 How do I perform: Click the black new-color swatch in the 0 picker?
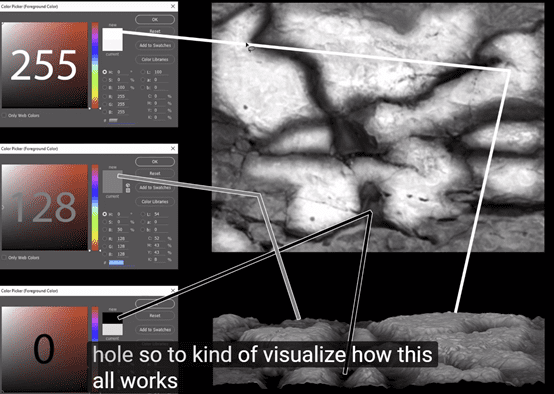[113, 318]
